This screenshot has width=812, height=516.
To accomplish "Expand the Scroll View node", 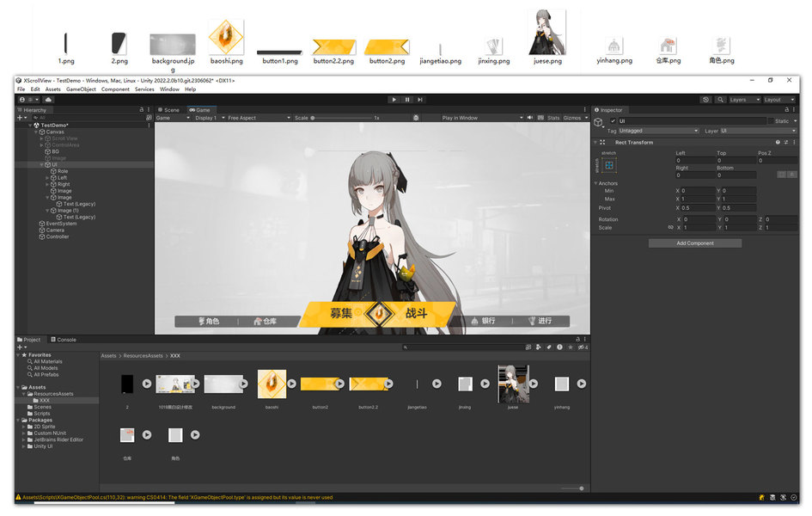I will [x=42, y=138].
